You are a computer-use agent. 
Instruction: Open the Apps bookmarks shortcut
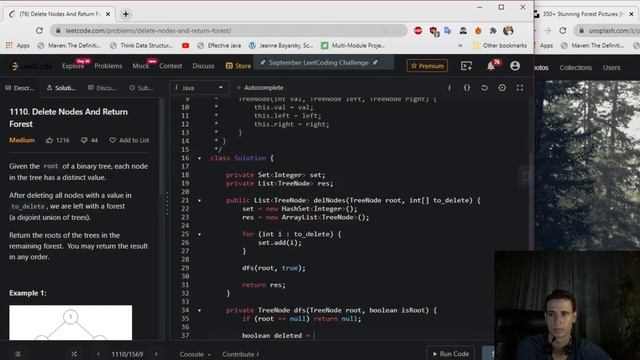[x=18, y=45]
